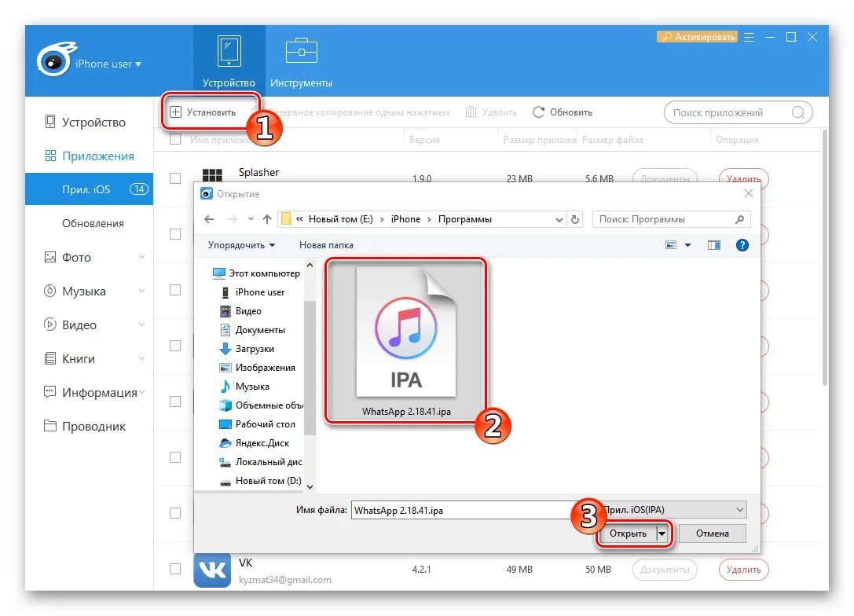Viewport: 854px width, 616px height.
Task: Open the Упорядочить dropdown menu
Action: 241,245
